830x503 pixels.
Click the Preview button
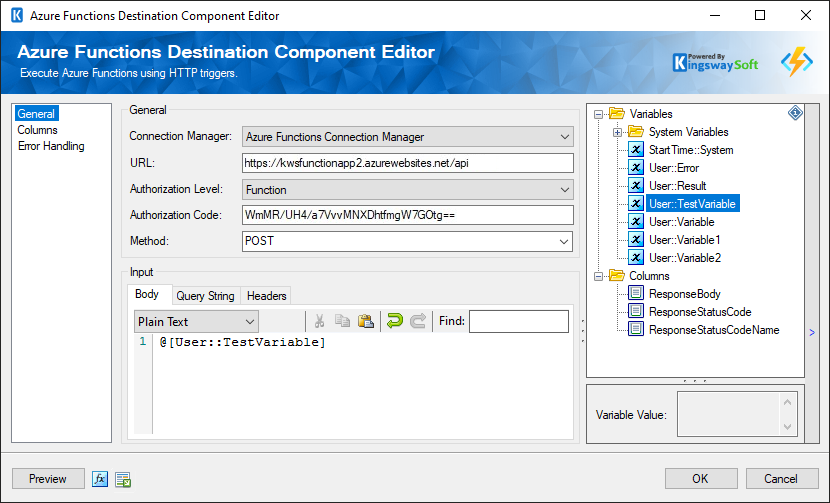pyautogui.click(x=48, y=479)
